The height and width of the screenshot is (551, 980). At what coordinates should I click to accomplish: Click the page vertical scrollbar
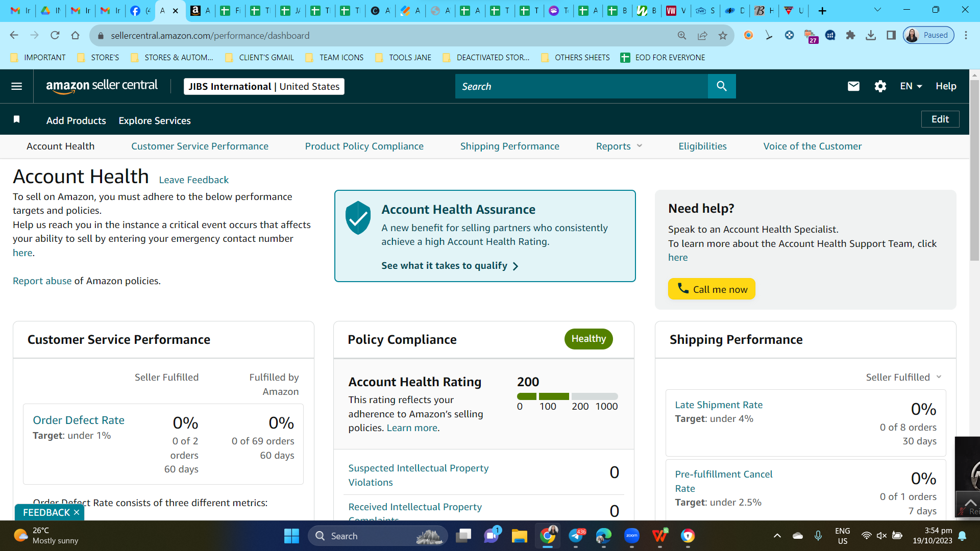pyautogui.click(x=975, y=171)
